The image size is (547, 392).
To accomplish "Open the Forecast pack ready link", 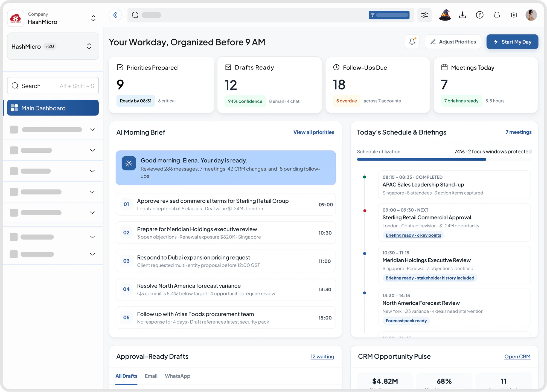I will (406, 321).
